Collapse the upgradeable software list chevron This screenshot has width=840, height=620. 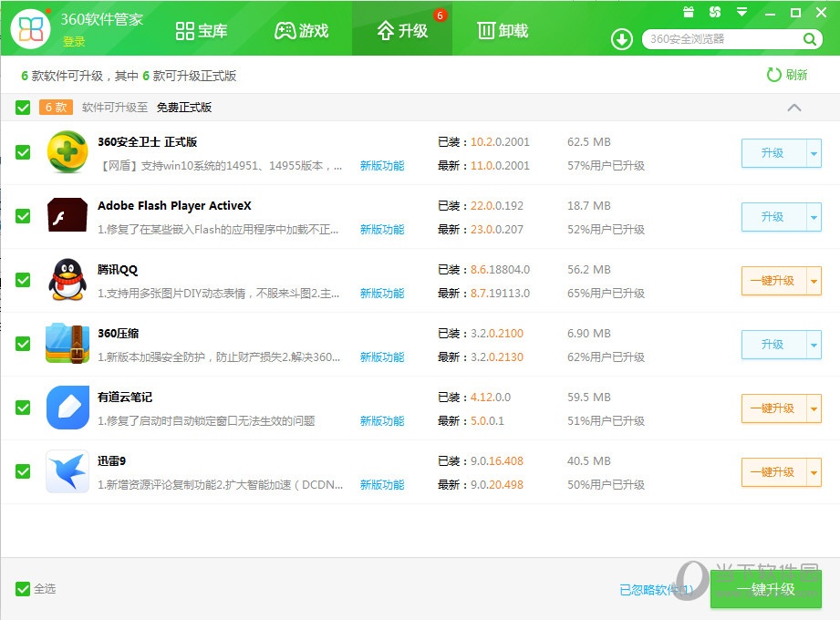coord(793,108)
